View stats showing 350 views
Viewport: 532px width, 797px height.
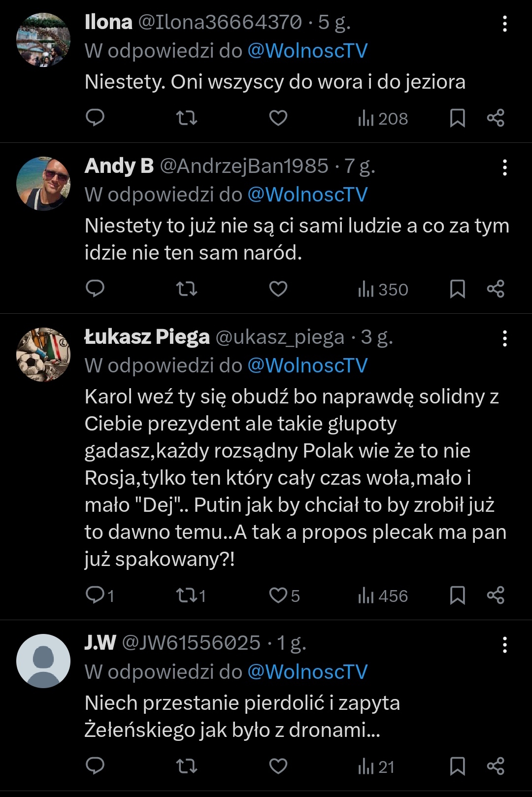pos(383,289)
